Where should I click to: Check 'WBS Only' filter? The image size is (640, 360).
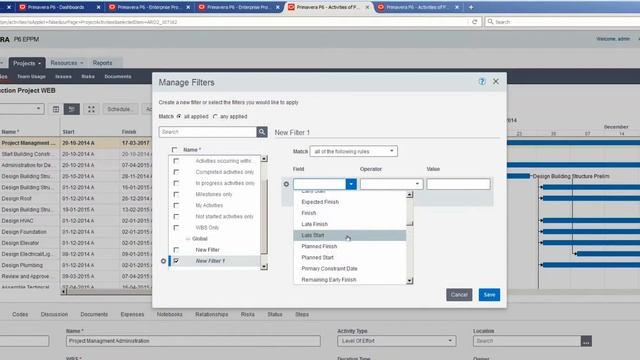click(x=176, y=227)
